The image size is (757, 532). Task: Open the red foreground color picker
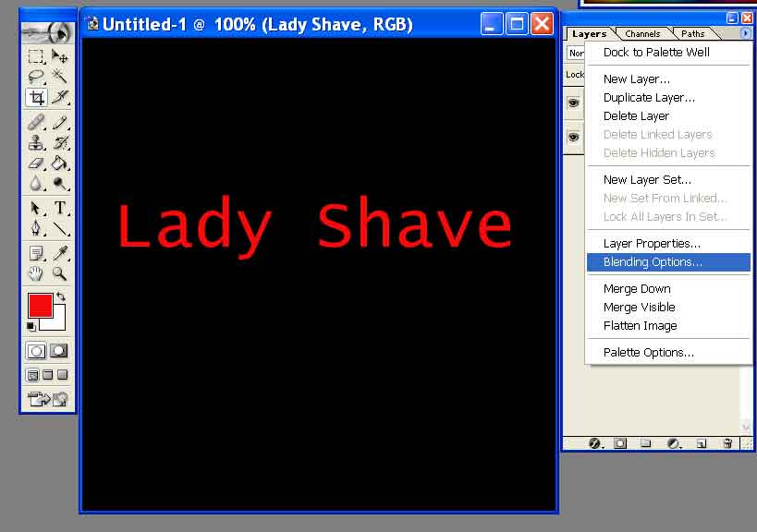[x=40, y=306]
